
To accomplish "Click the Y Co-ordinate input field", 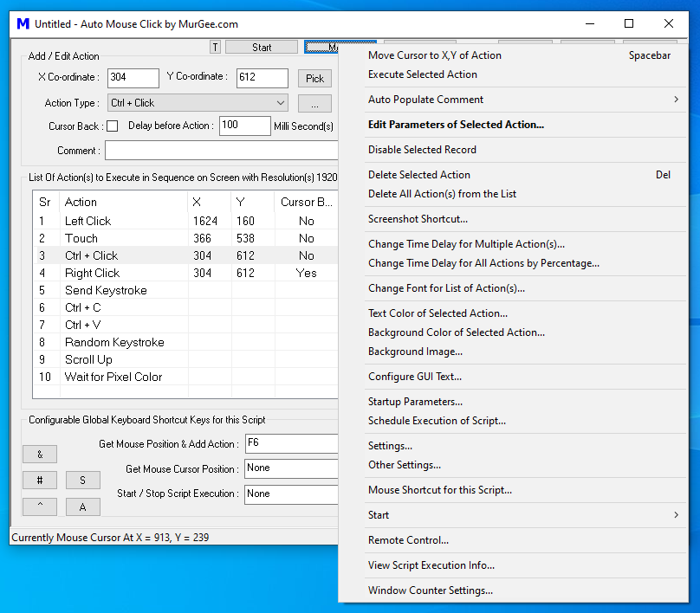I will coord(262,78).
